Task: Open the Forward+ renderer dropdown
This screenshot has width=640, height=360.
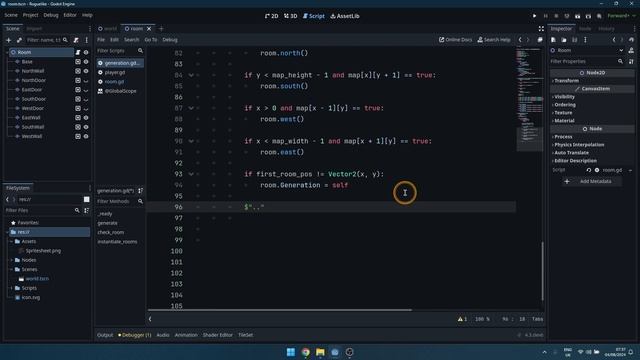Action: (x=621, y=16)
